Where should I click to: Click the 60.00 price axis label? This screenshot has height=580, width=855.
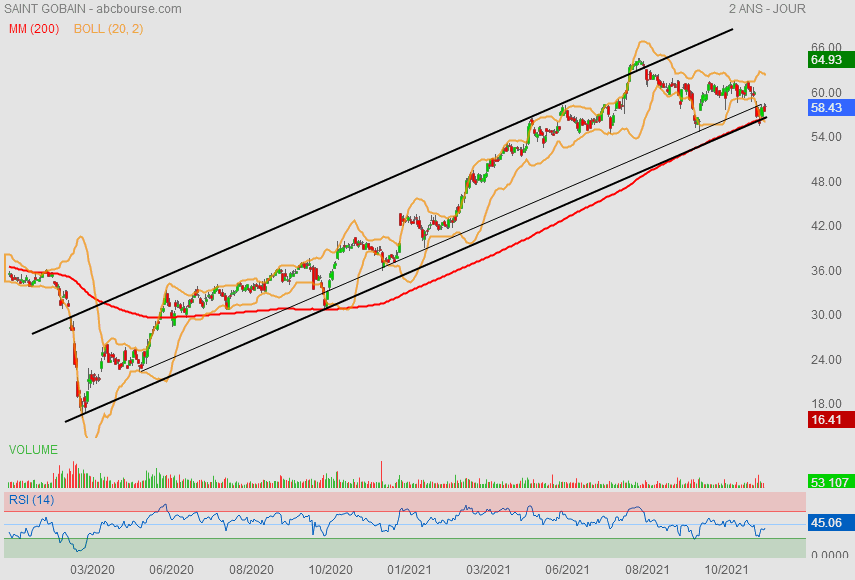[826, 92]
